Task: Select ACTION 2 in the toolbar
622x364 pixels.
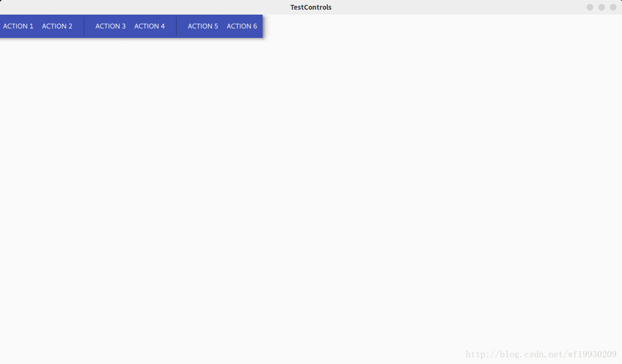Action: tap(57, 26)
